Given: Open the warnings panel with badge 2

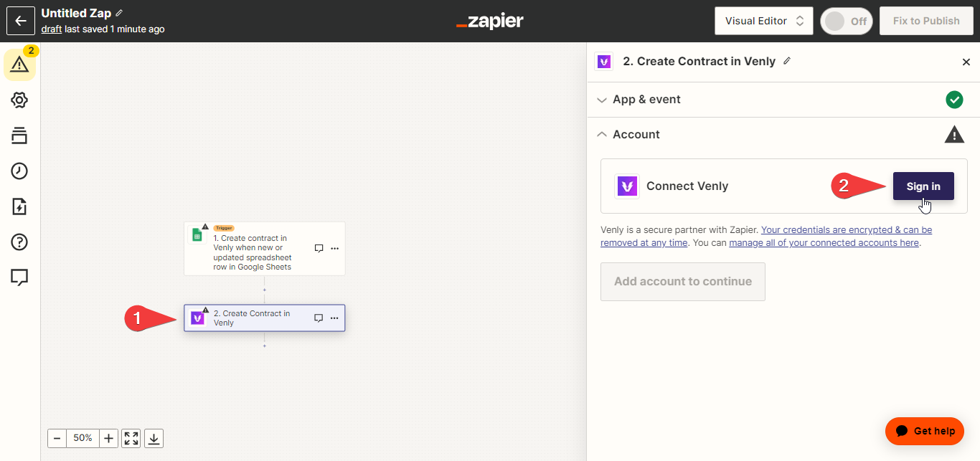Looking at the screenshot, I should [x=19, y=64].
